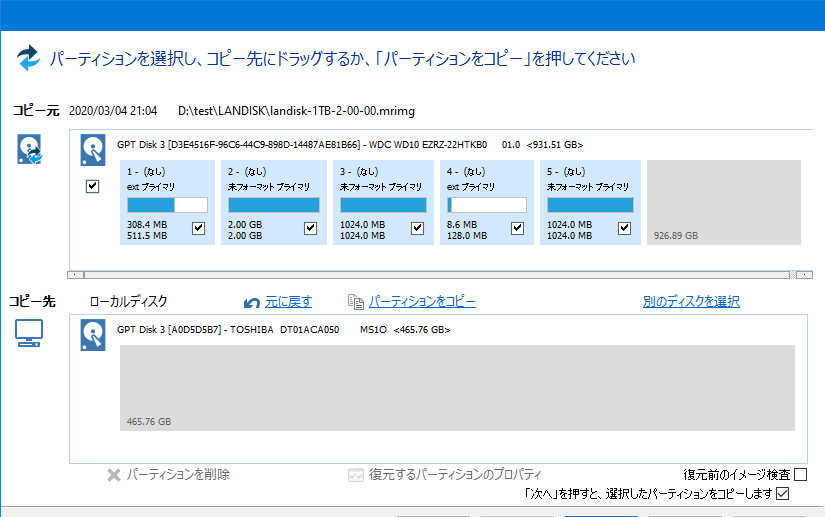Click the source GPT Disk 3 WDC drive icon

[93, 151]
